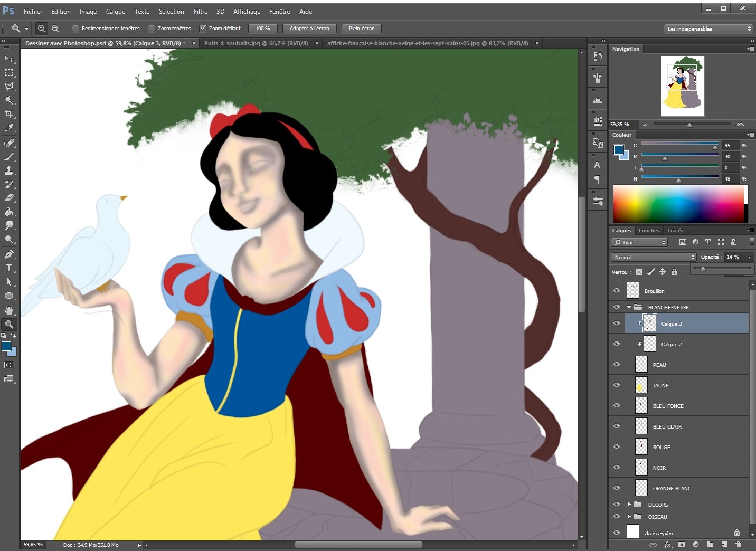
Task: Uncheck the Zoom défilant checkbox
Action: [x=203, y=28]
